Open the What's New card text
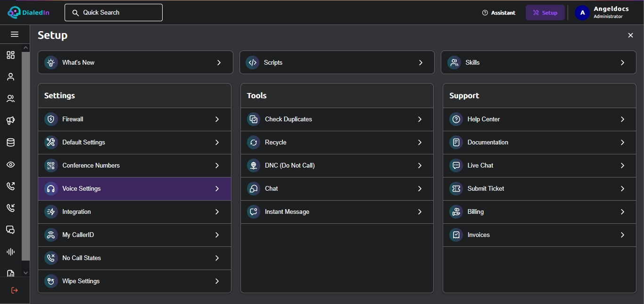The image size is (644, 304). tap(78, 63)
